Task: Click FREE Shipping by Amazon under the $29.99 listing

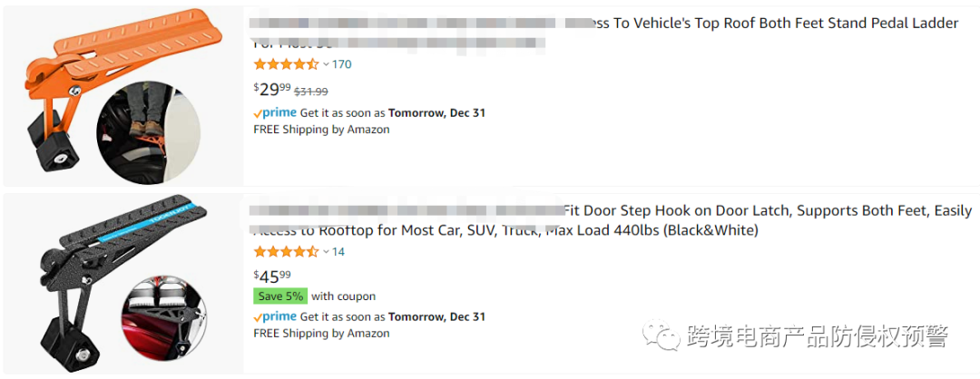Action: coord(321,130)
